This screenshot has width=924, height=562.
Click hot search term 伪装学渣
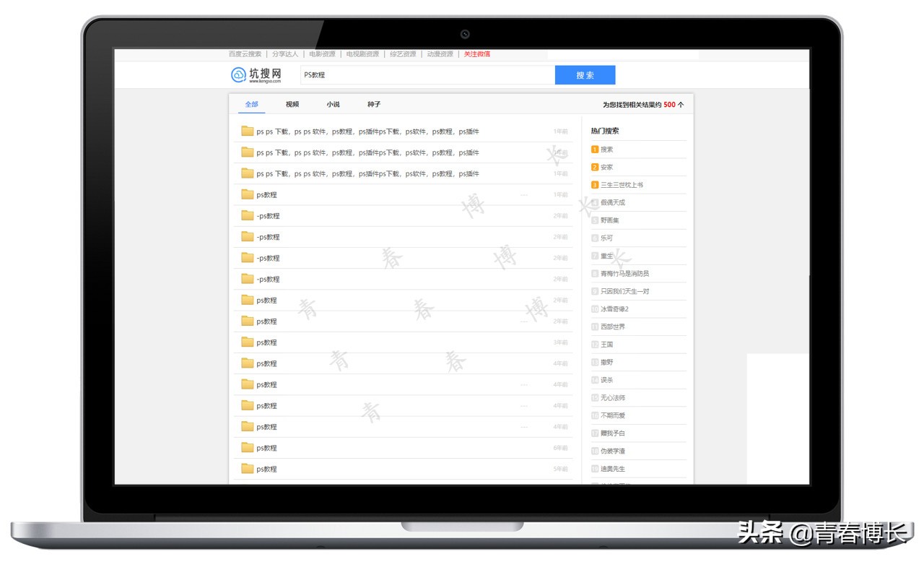(613, 451)
